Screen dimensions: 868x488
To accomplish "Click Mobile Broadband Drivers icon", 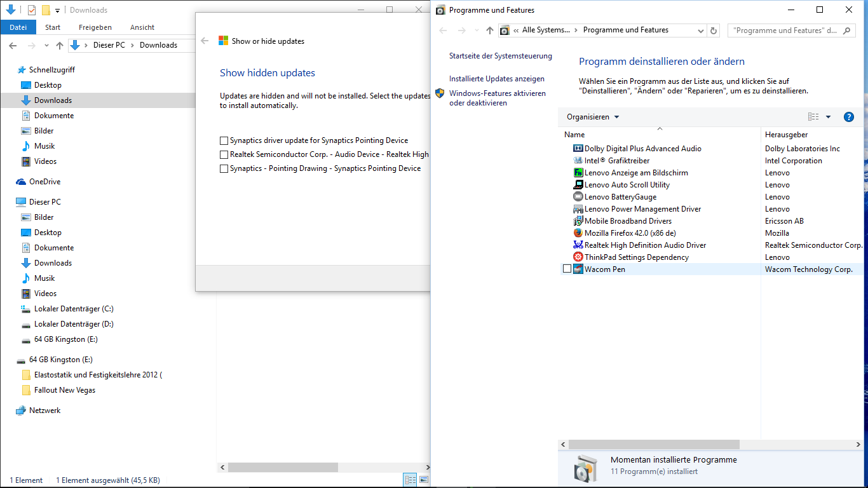I will (x=578, y=221).
